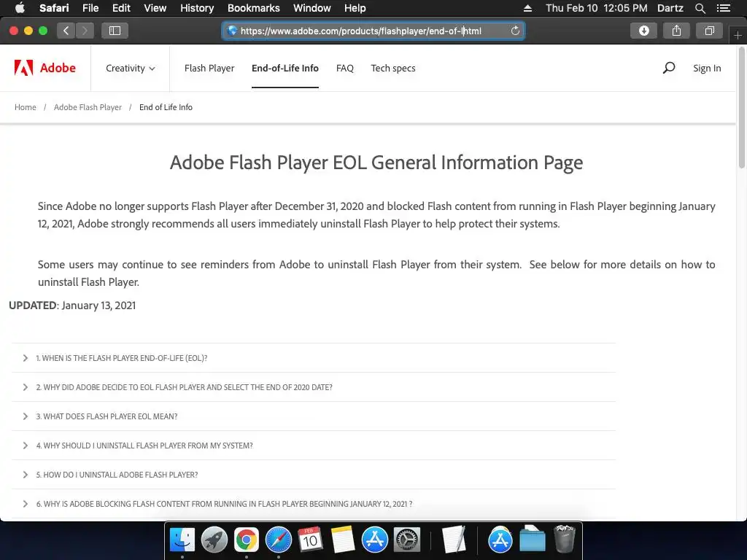Switch to the Flash Player tab
Viewport: 747px width, 560px height.
coord(209,68)
